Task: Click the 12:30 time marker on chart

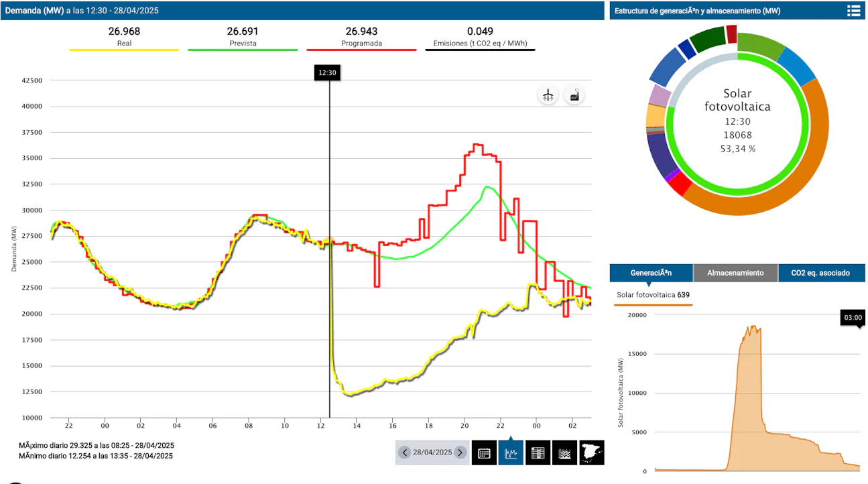Action: [328, 74]
